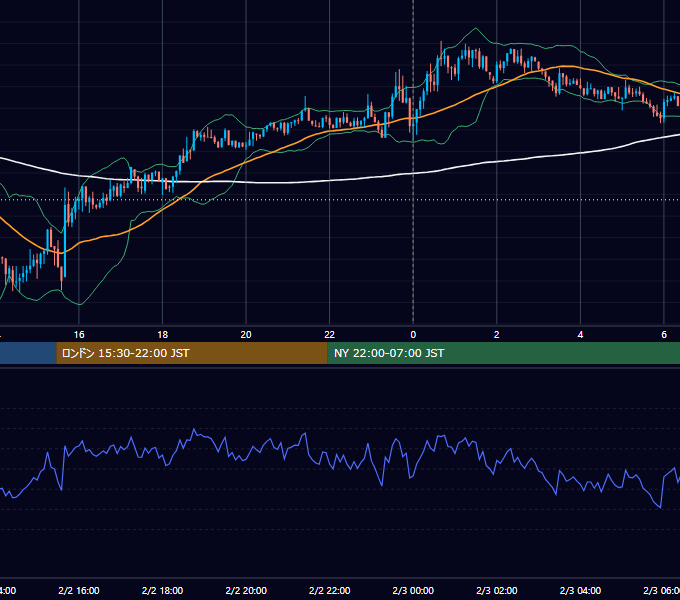Click the 2/2 22:00 time label
The height and width of the screenshot is (600, 680).
[330, 590]
